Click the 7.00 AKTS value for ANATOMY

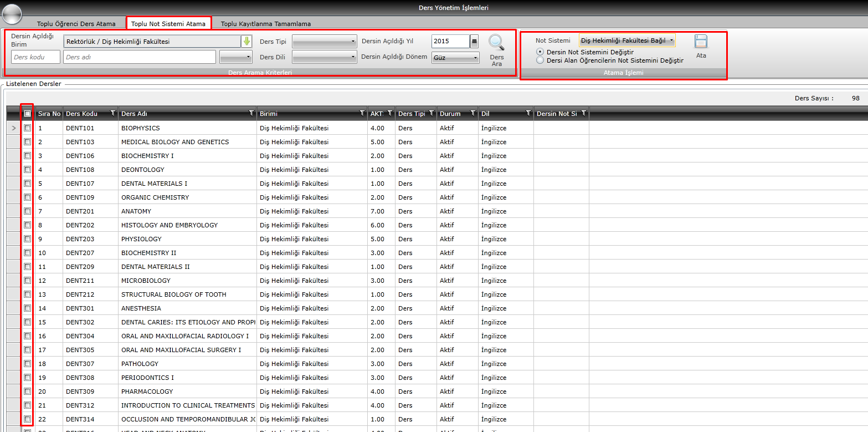click(x=377, y=211)
